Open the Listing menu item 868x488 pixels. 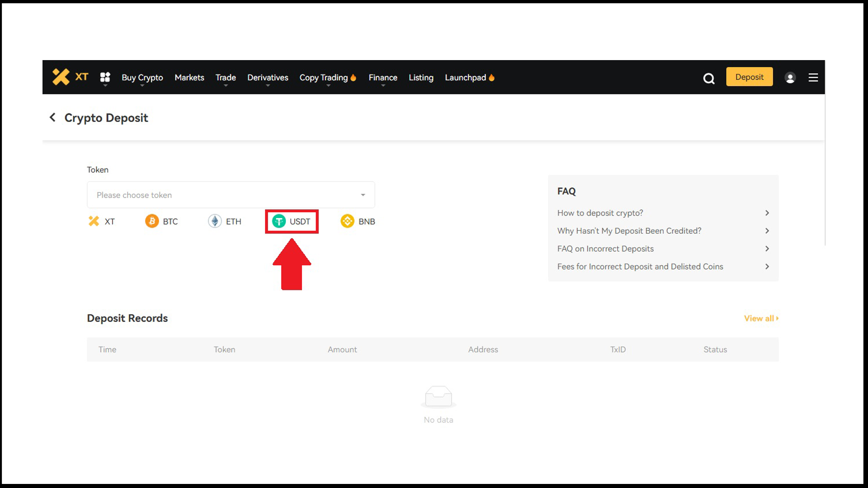[421, 78]
